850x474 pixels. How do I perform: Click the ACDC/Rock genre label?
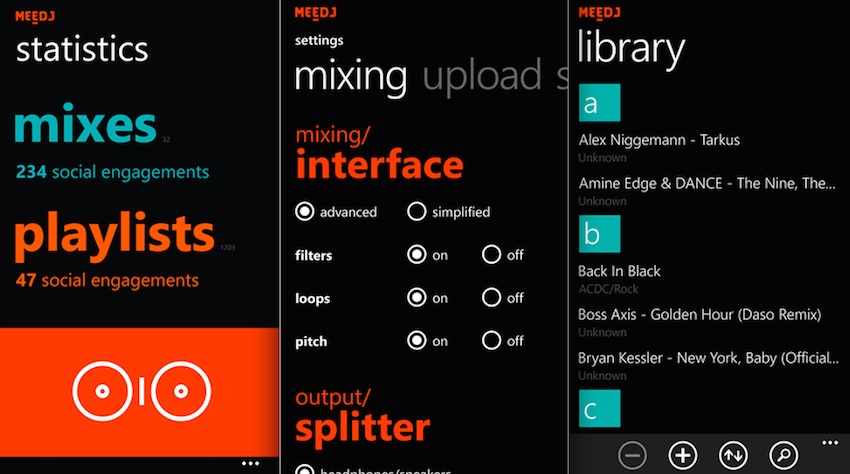[x=608, y=289]
